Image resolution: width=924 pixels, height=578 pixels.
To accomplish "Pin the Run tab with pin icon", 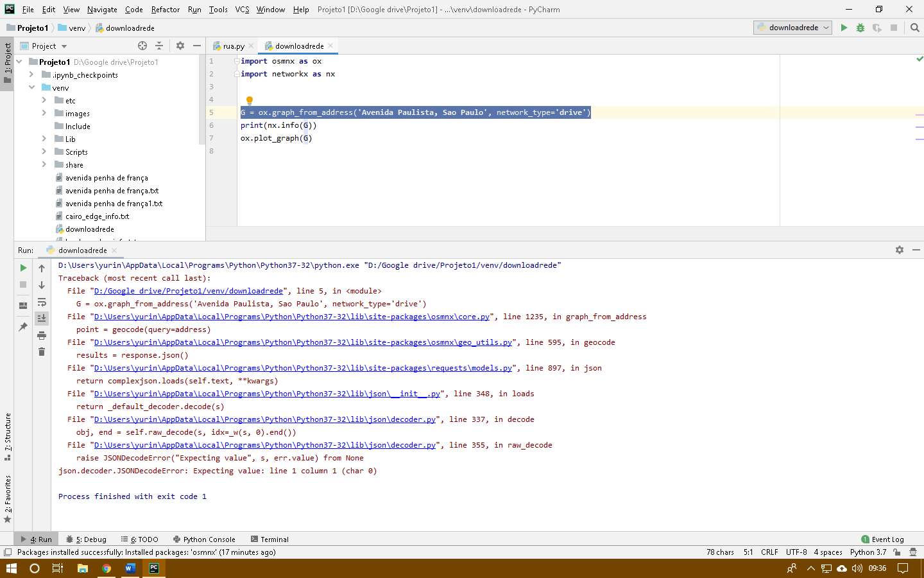I will tap(23, 327).
